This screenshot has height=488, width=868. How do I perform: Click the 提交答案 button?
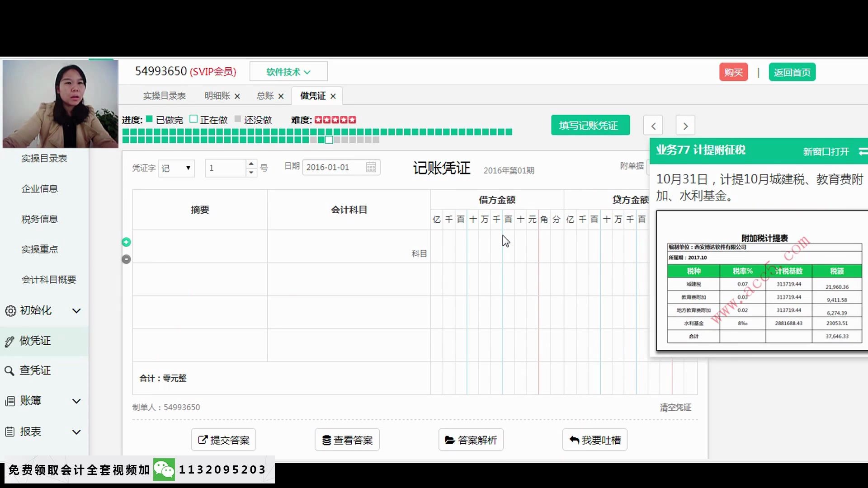pyautogui.click(x=223, y=440)
